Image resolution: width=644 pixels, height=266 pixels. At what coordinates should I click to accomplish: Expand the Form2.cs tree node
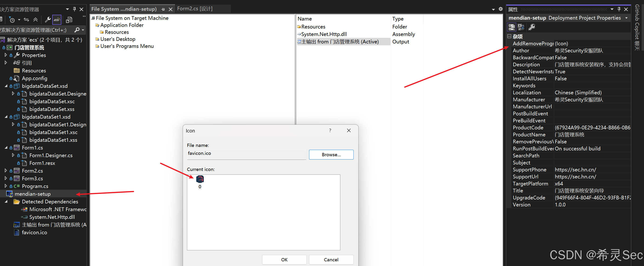[6, 171]
